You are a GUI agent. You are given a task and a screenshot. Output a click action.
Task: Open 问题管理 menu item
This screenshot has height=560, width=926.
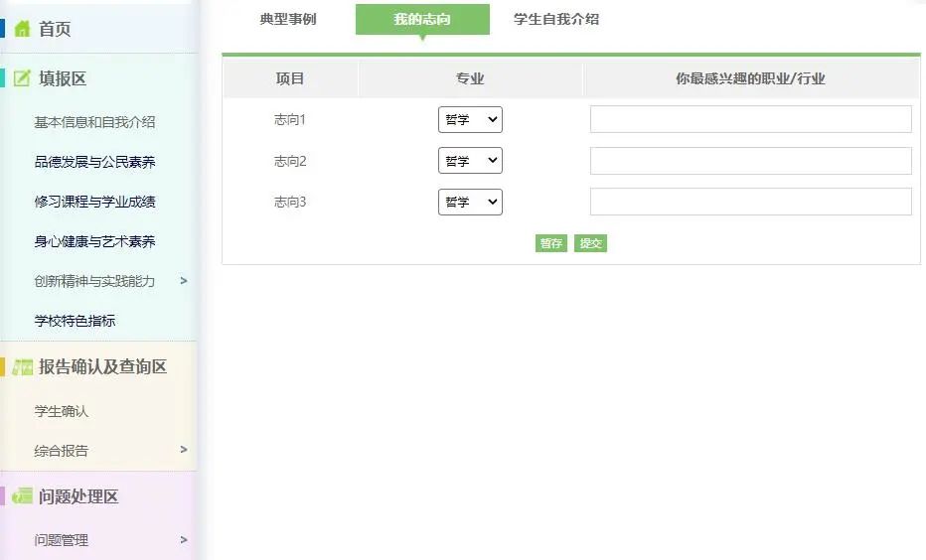(61, 540)
